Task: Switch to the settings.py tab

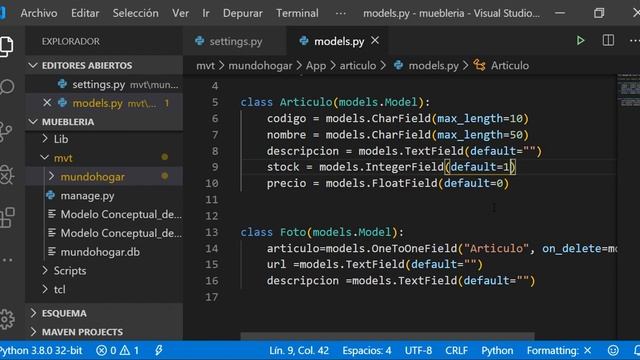Action: 235,41
